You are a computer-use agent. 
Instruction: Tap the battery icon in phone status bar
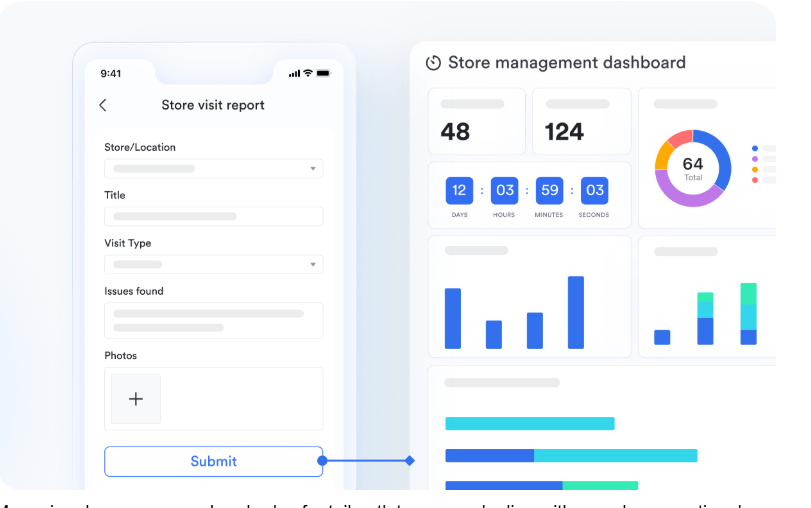[x=324, y=73]
